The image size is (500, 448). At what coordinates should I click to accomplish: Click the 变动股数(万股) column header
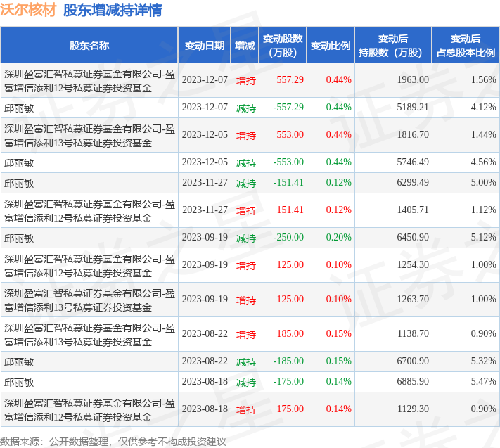[x=283, y=45]
